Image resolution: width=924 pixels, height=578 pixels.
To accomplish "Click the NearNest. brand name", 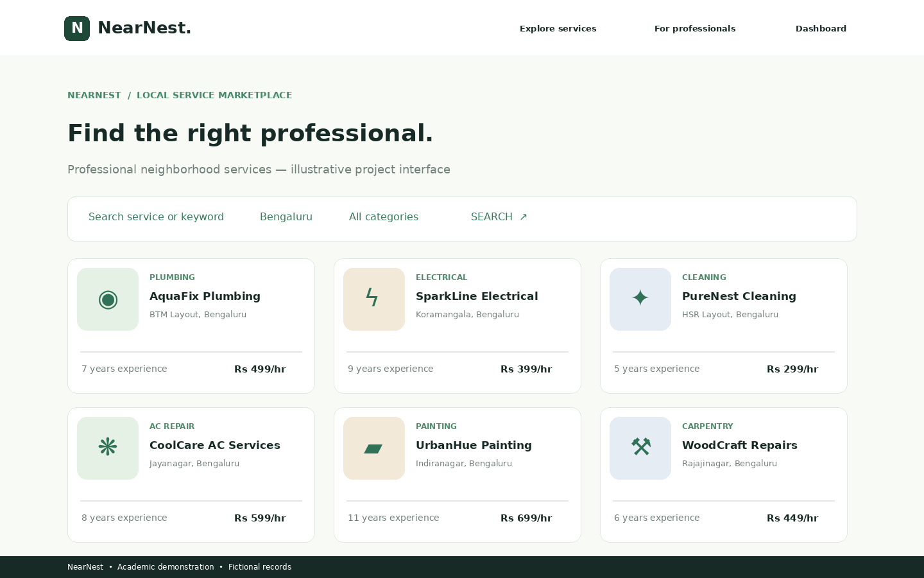I will click(144, 28).
